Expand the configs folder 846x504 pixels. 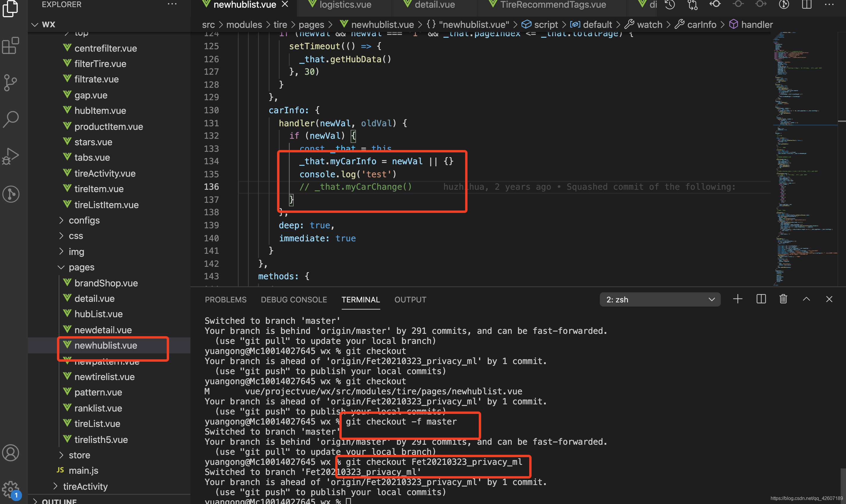coord(84,220)
